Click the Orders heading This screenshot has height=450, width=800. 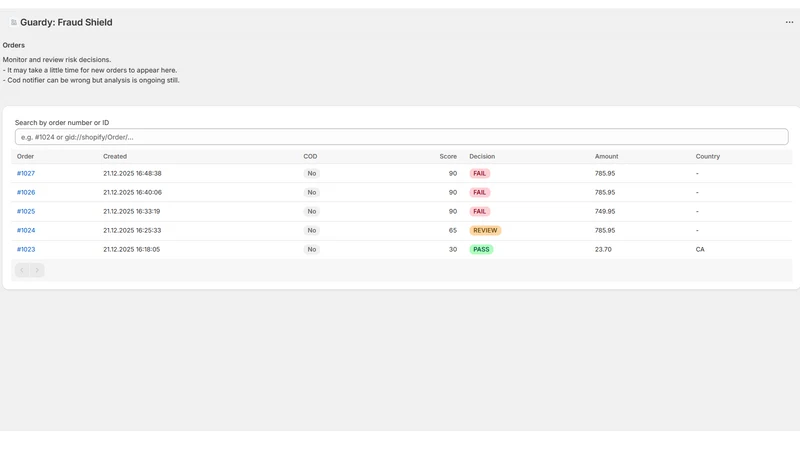(14, 45)
